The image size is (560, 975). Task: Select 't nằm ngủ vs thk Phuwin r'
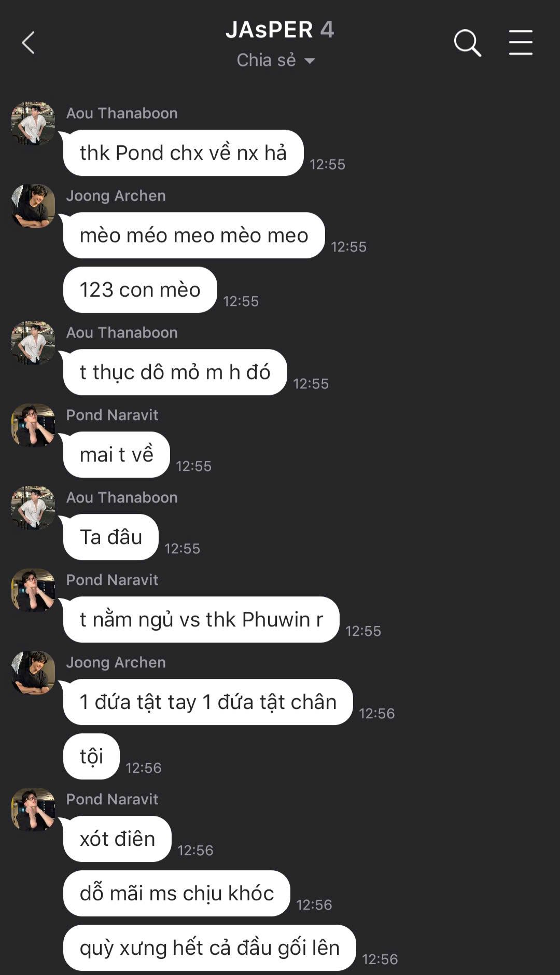[x=201, y=620]
